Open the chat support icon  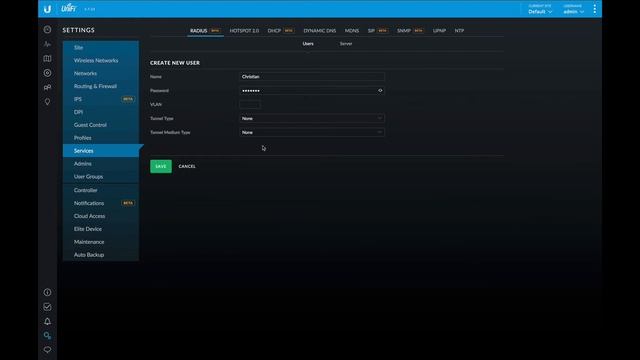47,350
